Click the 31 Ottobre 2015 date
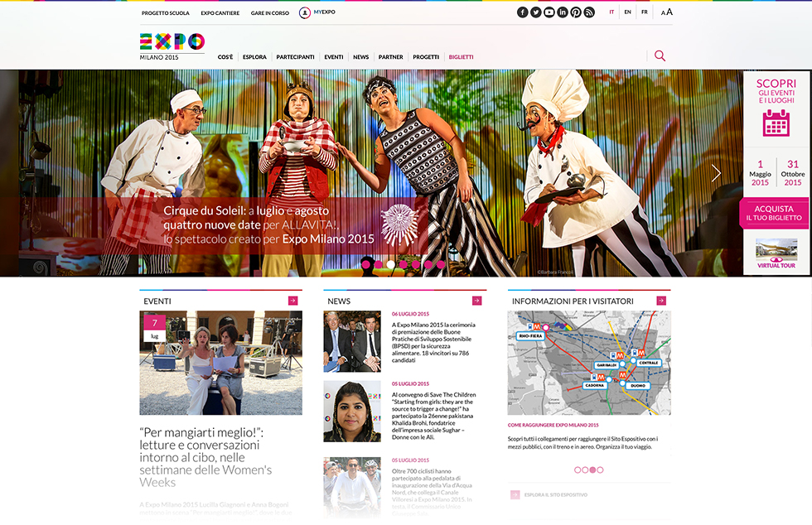Image resolution: width=812 pixels, height=525 pixels. tap(792, 173)
